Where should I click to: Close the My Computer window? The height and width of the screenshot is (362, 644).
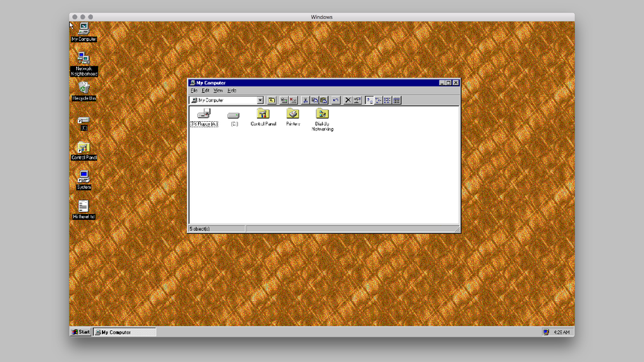[456, 82]
